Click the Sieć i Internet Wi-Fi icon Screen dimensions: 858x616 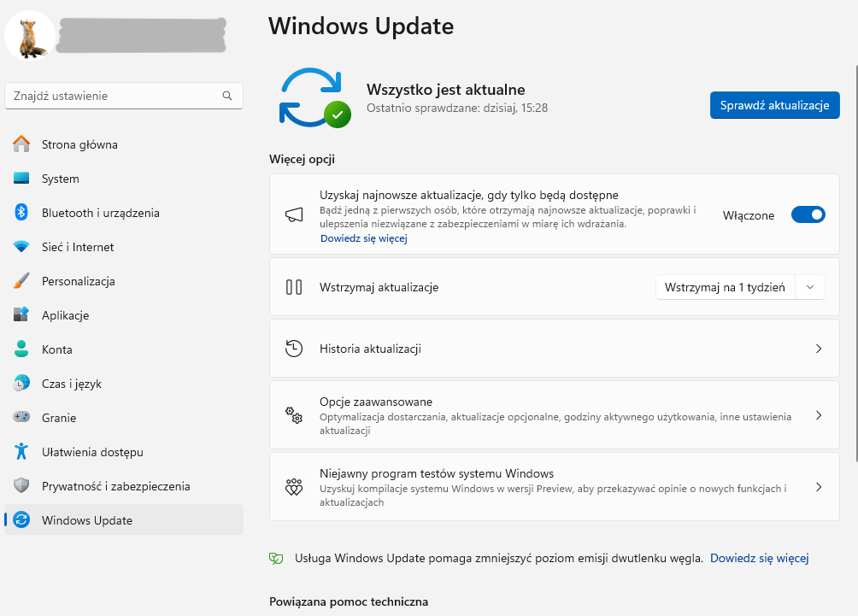pos(21,247)
